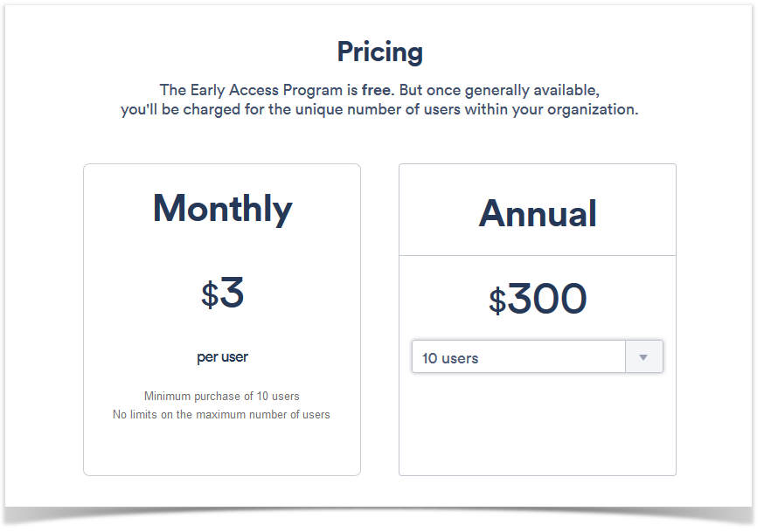Click the Monthly plan heading
This screenshot has height=532, width=764.
[222, 209]
